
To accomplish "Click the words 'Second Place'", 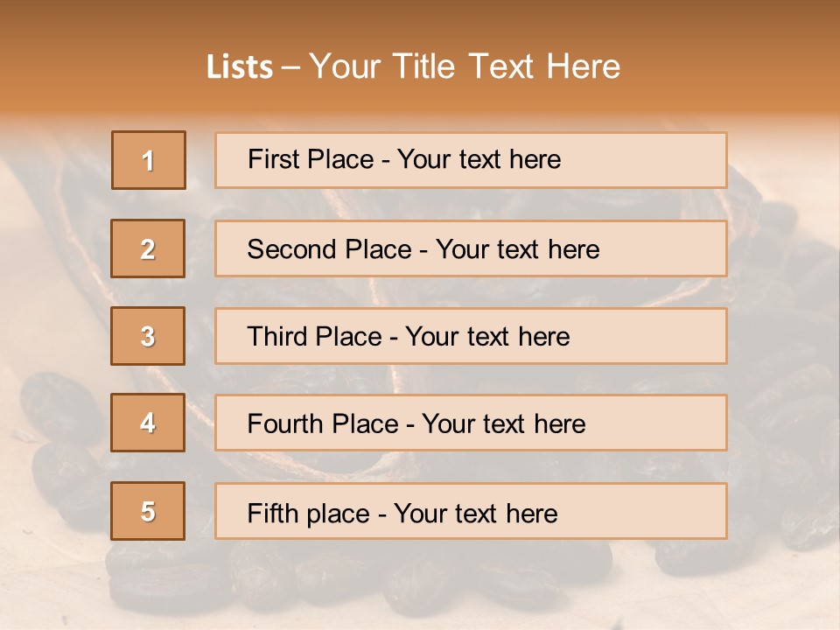I will tap(328, 249).
